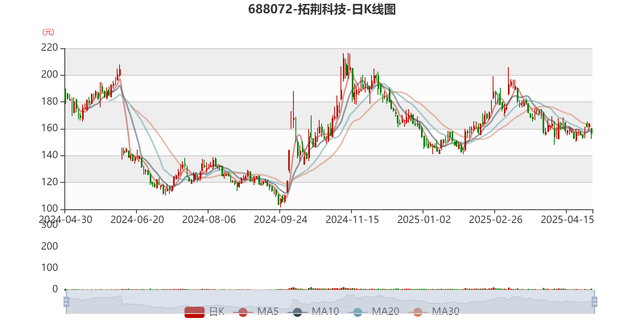Screen dimensions: 644x322
Task: Click the 180 price axis label
Action: tap(50, 101)
